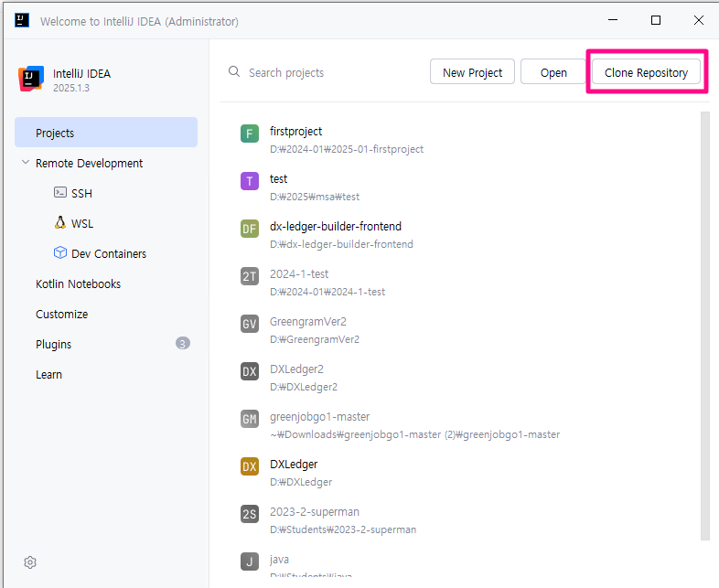Open the firstproject project

tap(295, 131)
